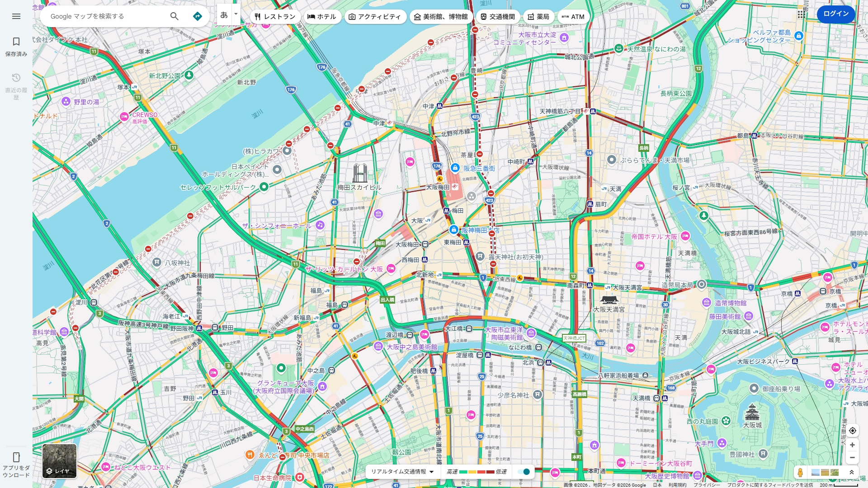Click the レイヤ satellite thumbnail
This screenshot has height=488, width=868.
60,461
